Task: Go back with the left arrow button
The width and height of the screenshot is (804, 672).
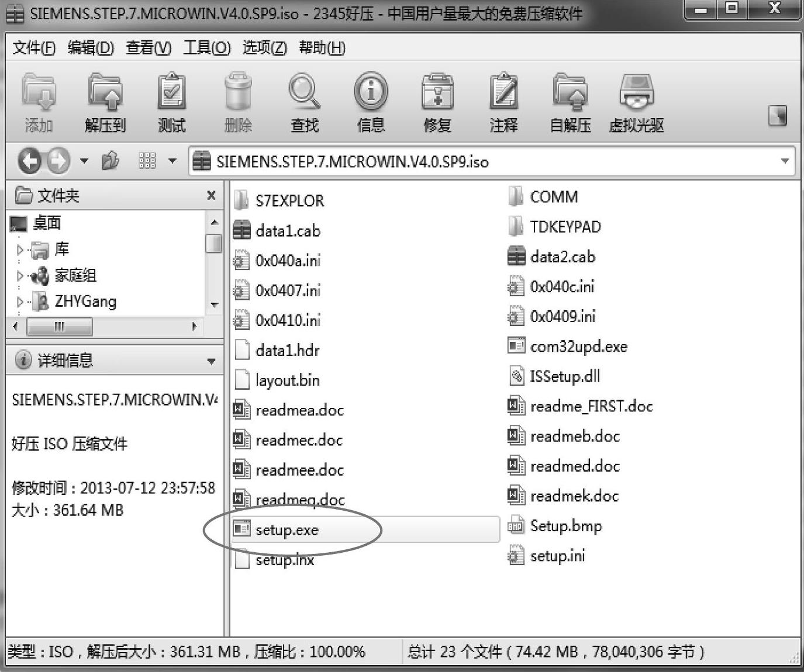Action: tap(30, 161)
